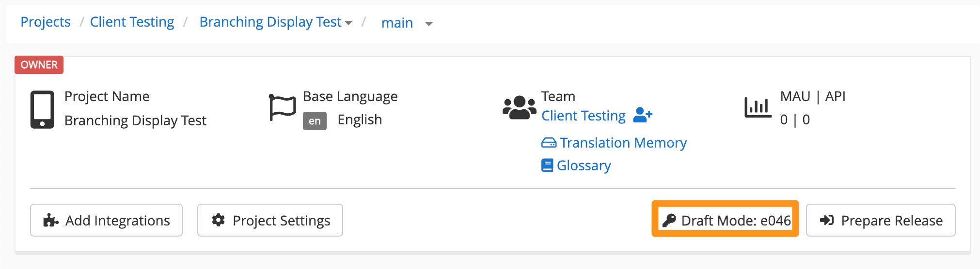Click the en language code badge

tap(315, 121)
